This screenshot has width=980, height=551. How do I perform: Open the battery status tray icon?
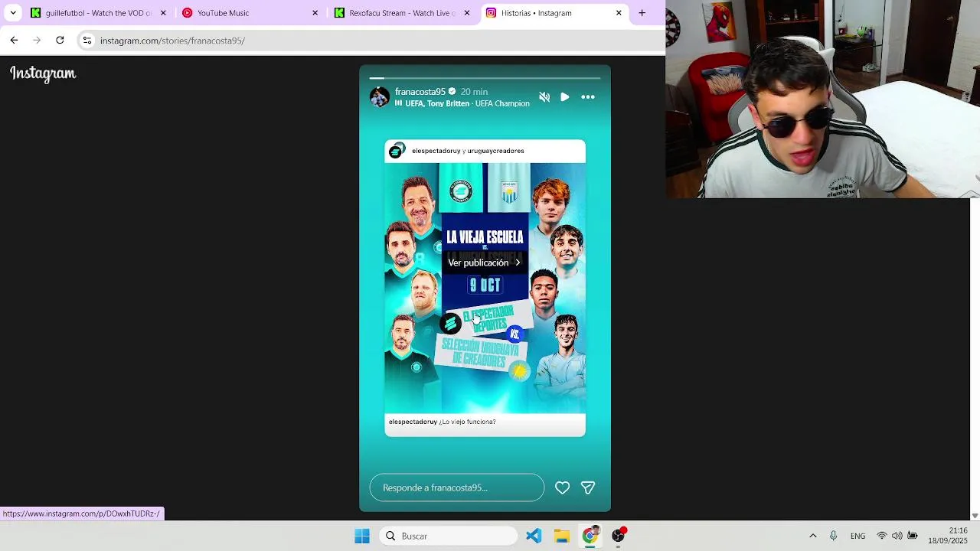coord(912,536)
